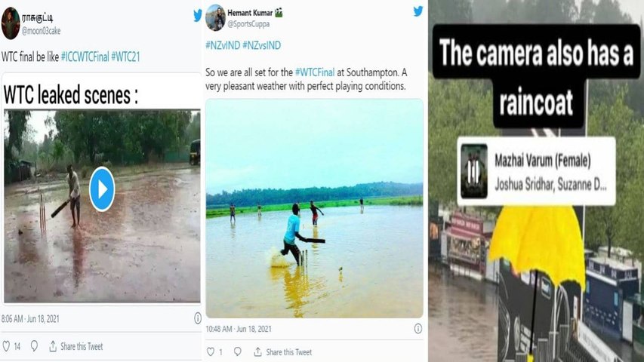Image resolution: width=644 pixels, height=362 pixels.
Task: Open the #NZvsIND hashtag
Action: pyautogui.click(x=261, y=45)
